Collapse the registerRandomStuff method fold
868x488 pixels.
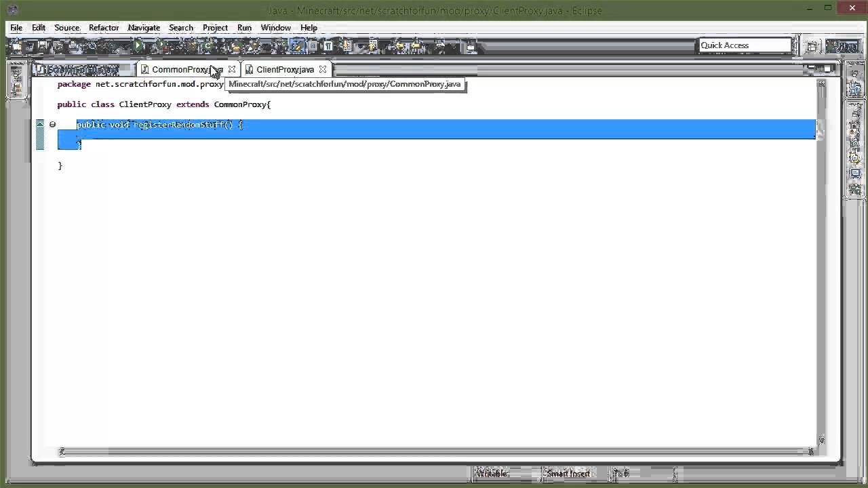(x=52, y=125)
